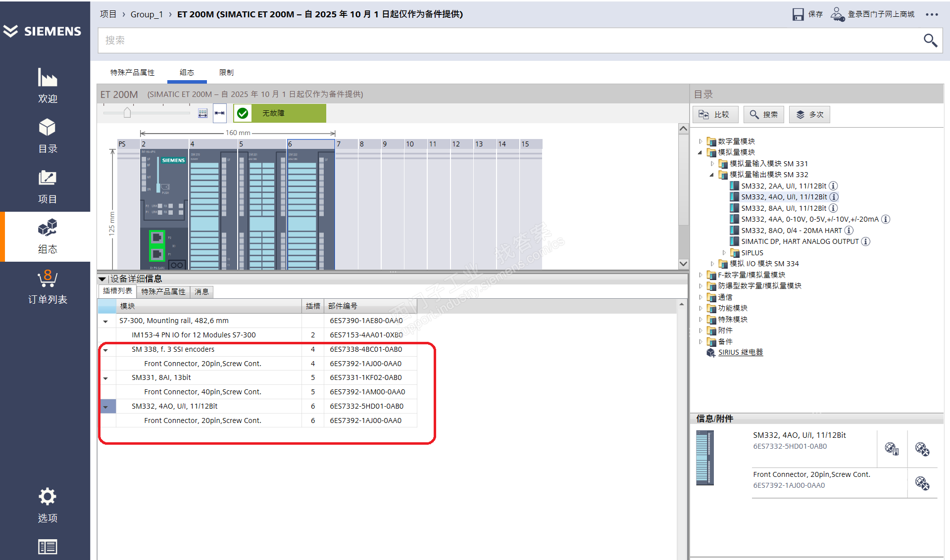This screenshot has width=950, height=560.
Task: Select the 组态 configuration view in sidebar
Action: pyautogui.click(x=48, y=236)
